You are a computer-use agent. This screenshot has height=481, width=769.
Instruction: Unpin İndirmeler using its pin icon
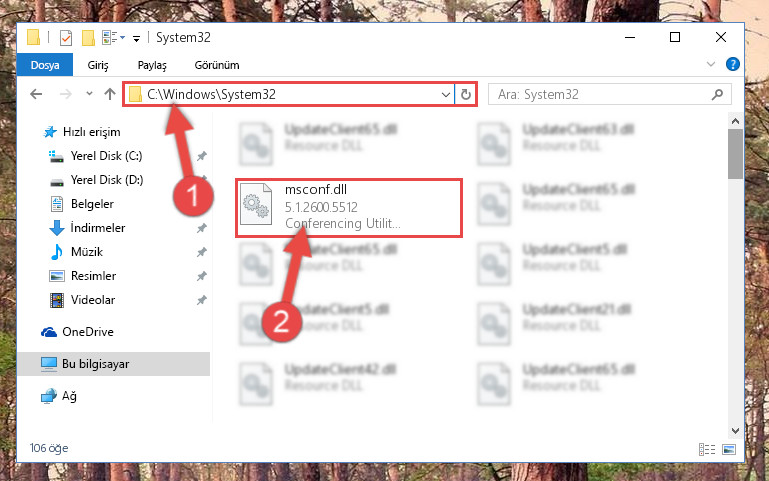tap(201, 228)
